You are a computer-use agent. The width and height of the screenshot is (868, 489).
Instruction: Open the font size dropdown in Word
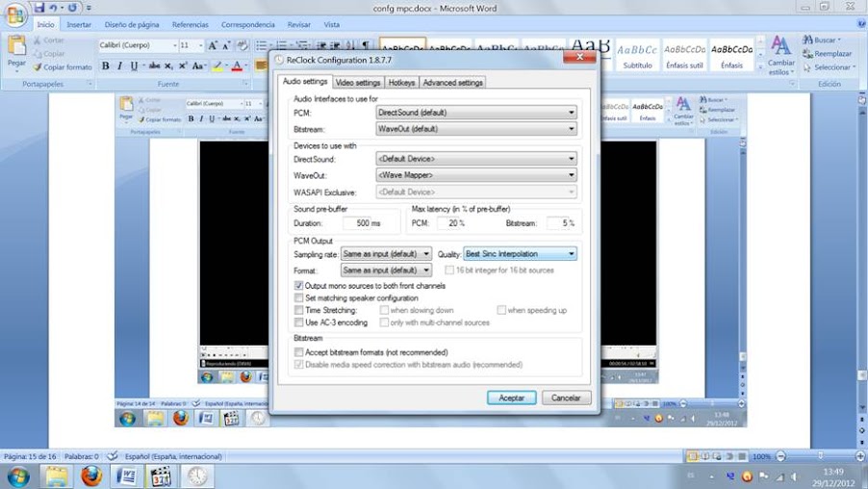click(200, 45)
